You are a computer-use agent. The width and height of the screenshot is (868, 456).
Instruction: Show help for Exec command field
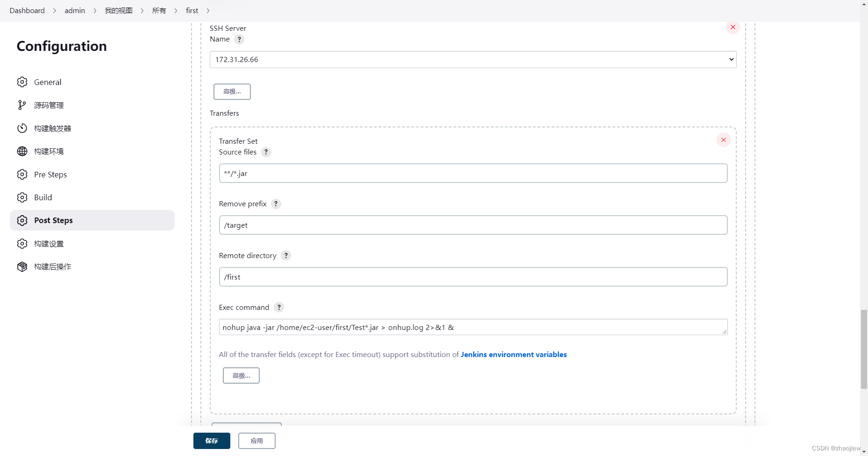click(x=279, y=308)
